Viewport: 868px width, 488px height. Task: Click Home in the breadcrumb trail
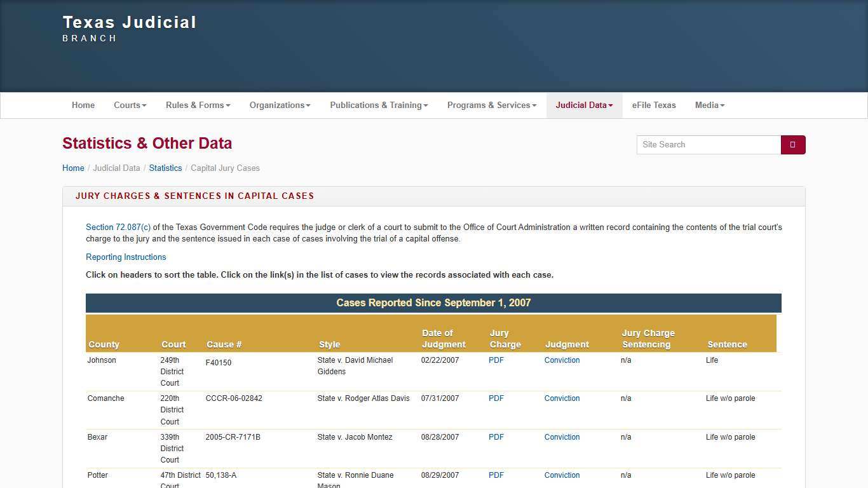coord(73,168)
